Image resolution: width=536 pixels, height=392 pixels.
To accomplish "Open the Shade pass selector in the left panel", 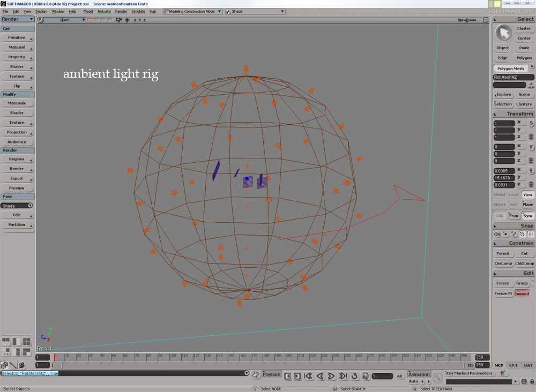I will point(17,206).
